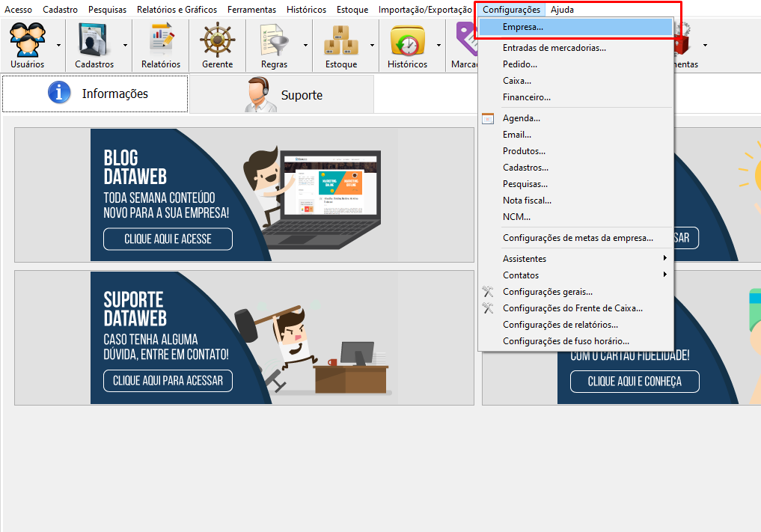Expand the Ferramentas toolbar dropdown arrow
The width and height of the screenshot is (761, 532).
[705, 45]
